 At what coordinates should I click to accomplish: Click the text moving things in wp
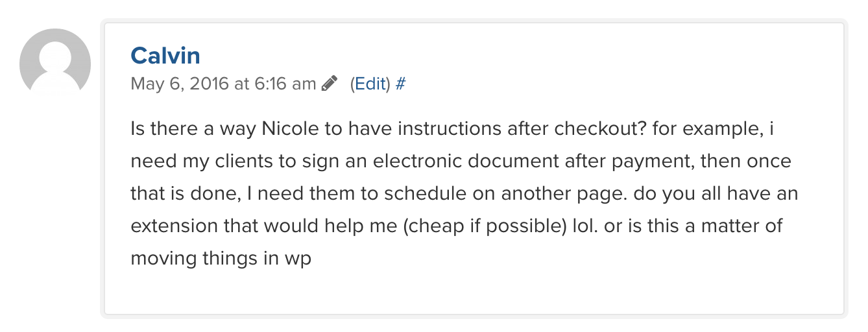pos(221,258)
